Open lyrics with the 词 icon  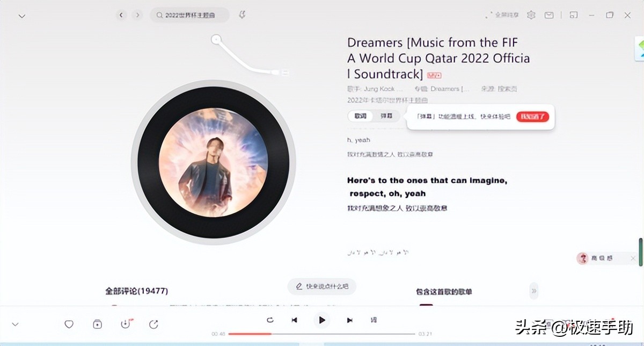pyautogui.click(x=374, y=320)
